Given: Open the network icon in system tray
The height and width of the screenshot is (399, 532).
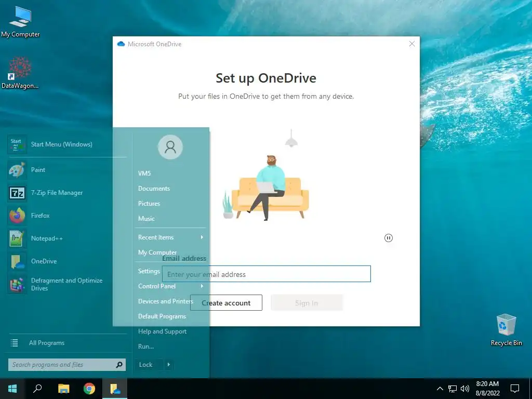Looking at the screenshot, I should [453, 389].
